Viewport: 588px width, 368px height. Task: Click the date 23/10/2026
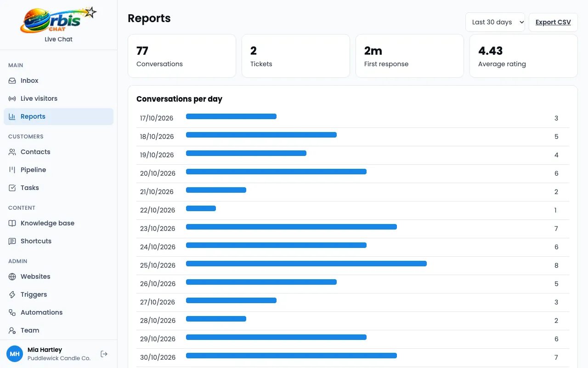click(158, 229)
